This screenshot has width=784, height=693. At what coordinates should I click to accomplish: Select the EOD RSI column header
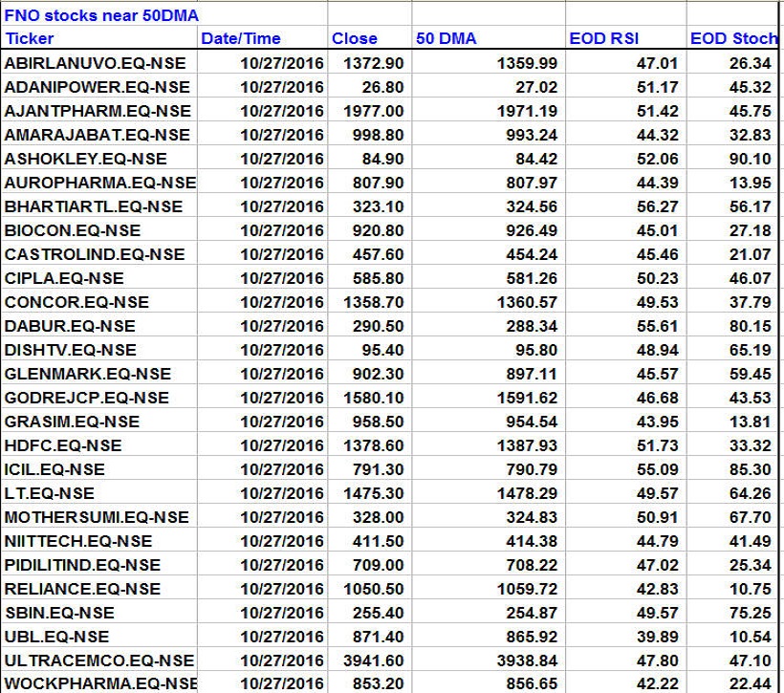click(603, 39)
